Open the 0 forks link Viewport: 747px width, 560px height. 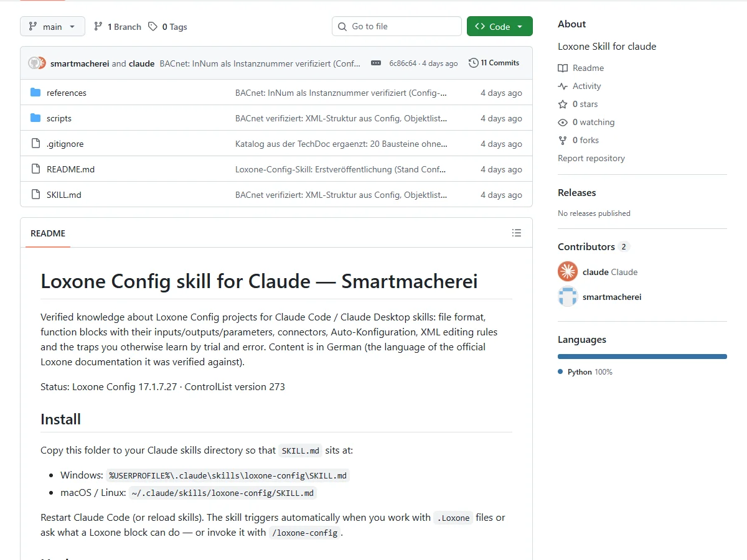[x=586, y=140]
